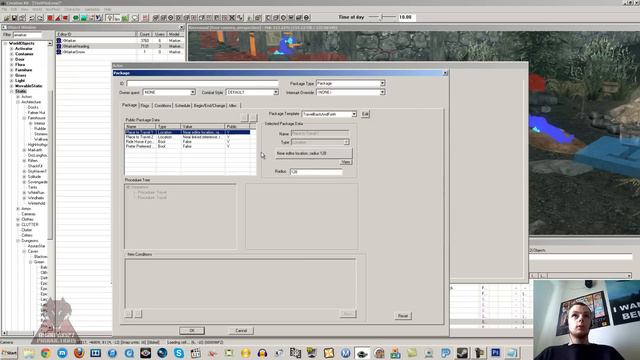Screen dimensions: 640x360
Task: Select the Dungeons tree item
Action: click(x=29, y=241)
